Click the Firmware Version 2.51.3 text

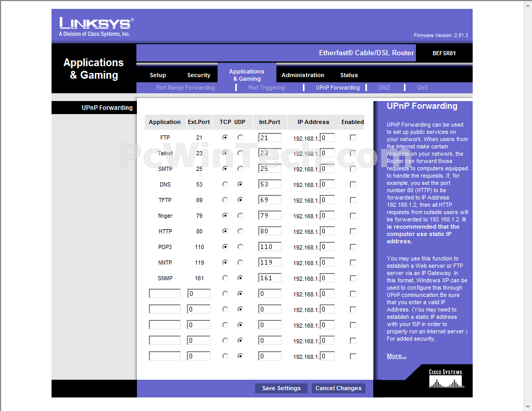click(x=441, y=35)
